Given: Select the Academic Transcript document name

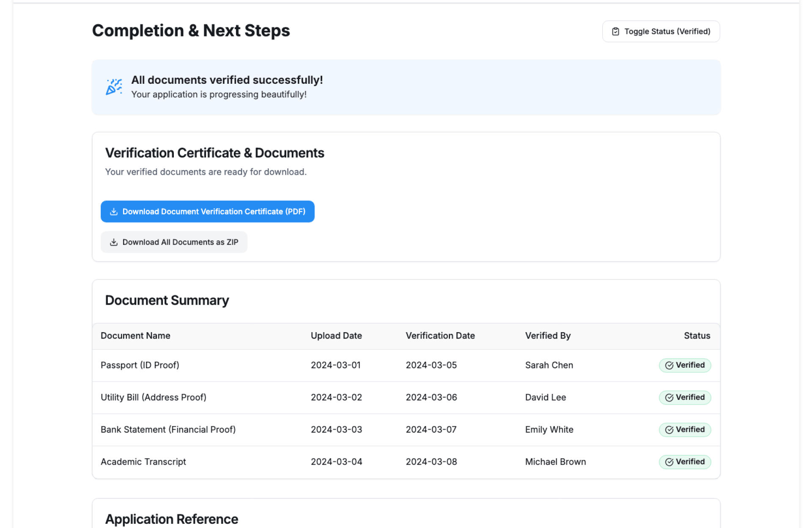Looking at the screenshot, I should [x=143, y=462].
